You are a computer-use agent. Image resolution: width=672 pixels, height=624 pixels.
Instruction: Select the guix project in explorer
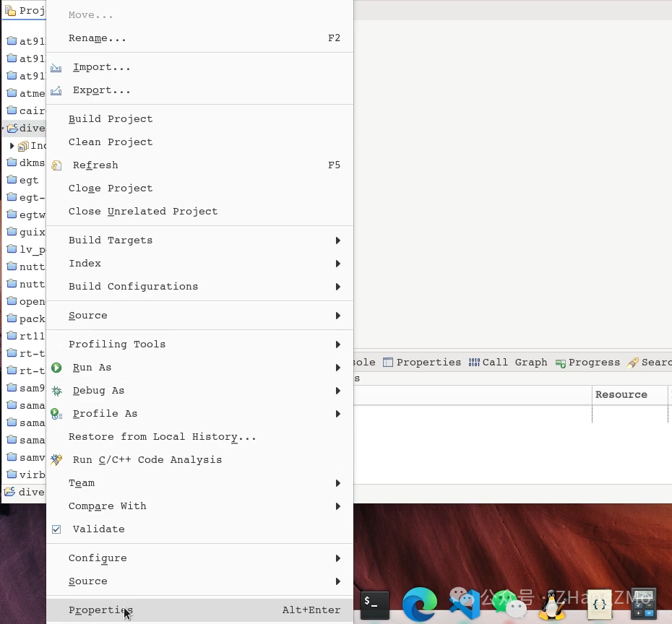point(27,232)
